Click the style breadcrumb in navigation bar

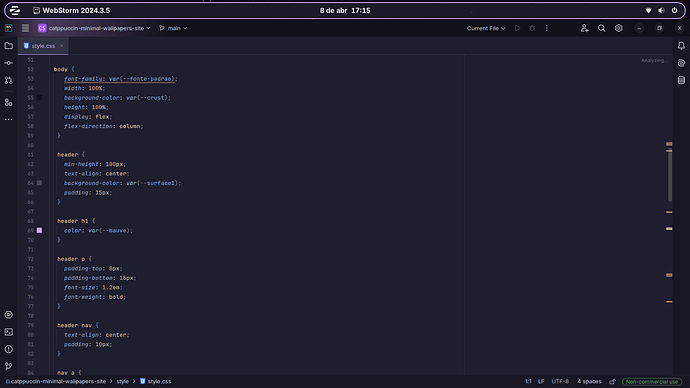click(x=122, y=381)
